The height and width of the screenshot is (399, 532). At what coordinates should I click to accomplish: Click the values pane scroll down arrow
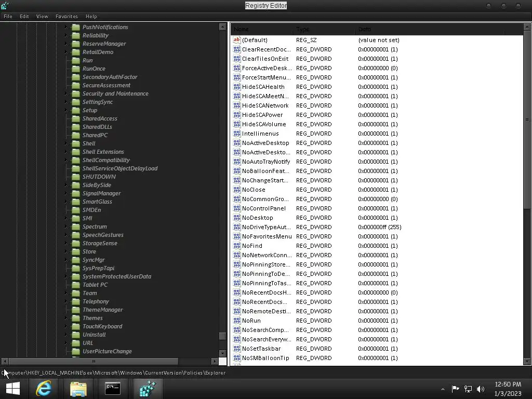pyautogui.click(x=527, y=362)
